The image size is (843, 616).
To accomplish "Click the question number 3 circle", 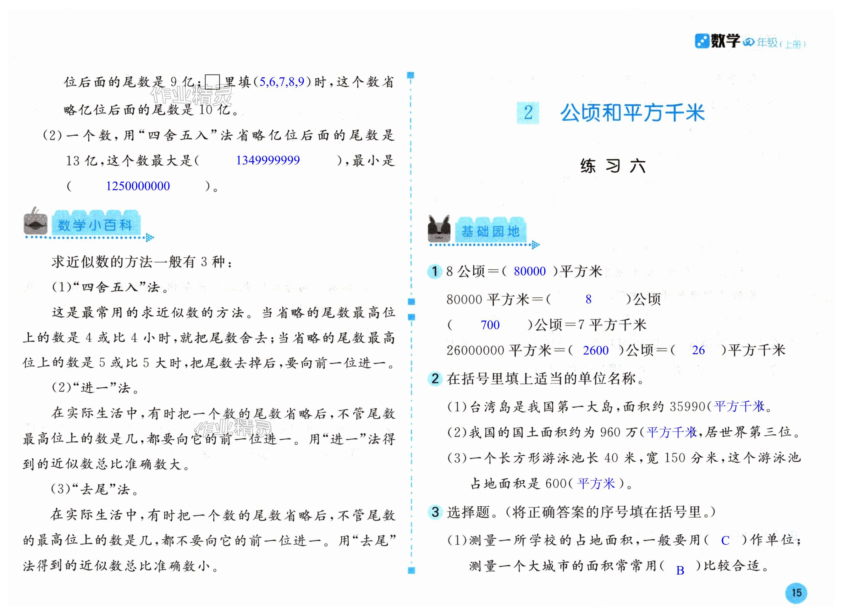I will point(435,512).
